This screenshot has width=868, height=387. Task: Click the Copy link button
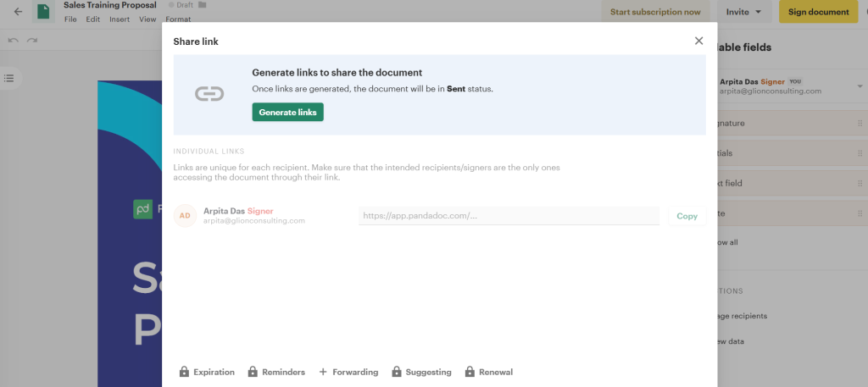tap(687, 216)
